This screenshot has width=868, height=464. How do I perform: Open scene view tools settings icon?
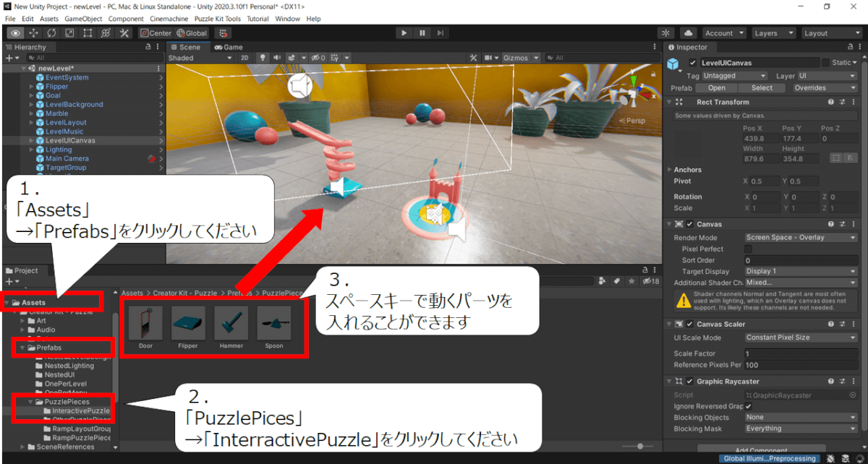click(x=474, y=58)
